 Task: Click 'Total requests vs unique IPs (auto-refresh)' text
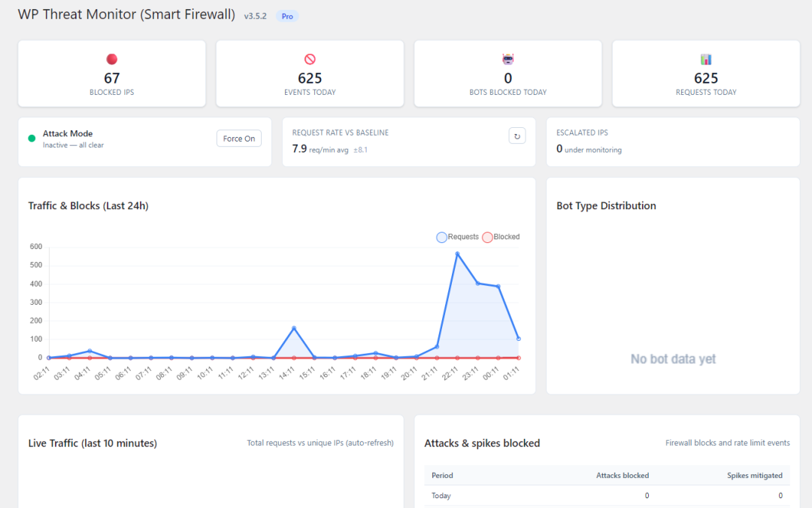320,443
